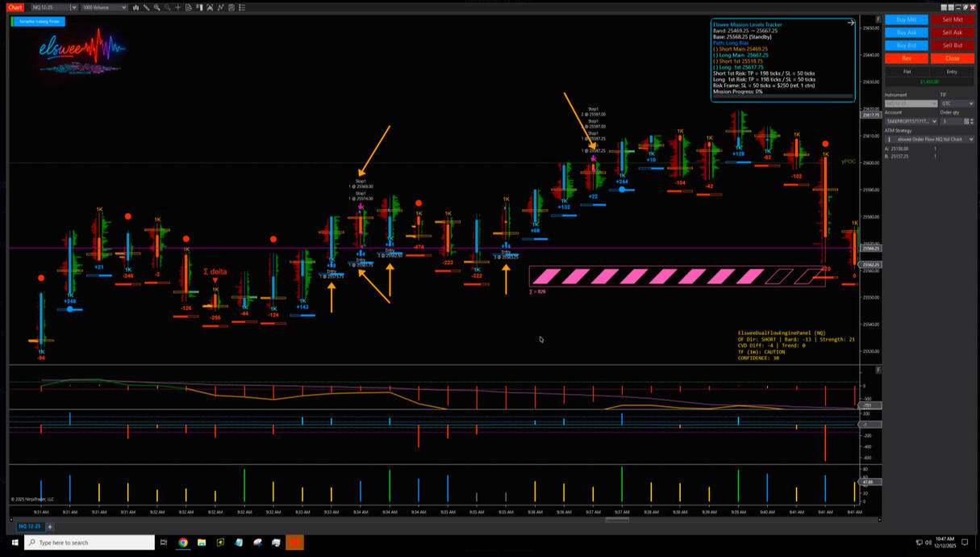Select the drawing tools pencil icon
The width and height of the screenshot is (980, 557).
pos(146,7)
